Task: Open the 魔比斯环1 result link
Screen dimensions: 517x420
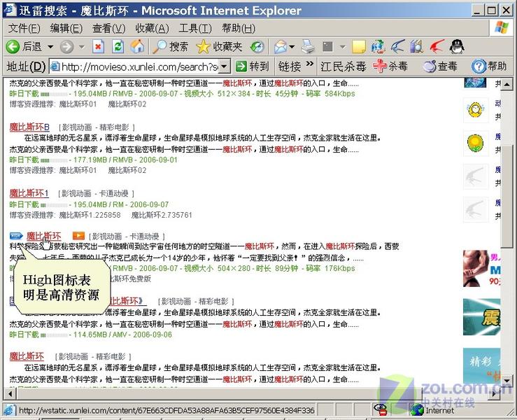Action: click(29, 193)
